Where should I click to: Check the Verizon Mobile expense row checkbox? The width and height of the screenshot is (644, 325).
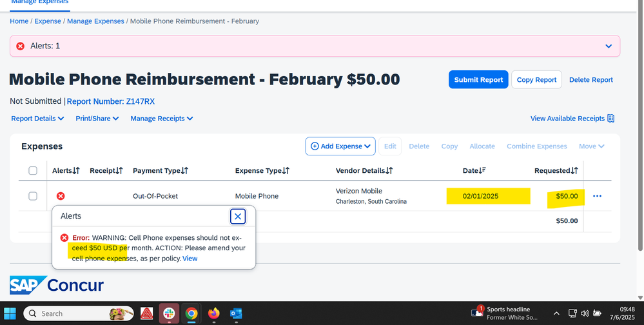(x=33, y=196)
